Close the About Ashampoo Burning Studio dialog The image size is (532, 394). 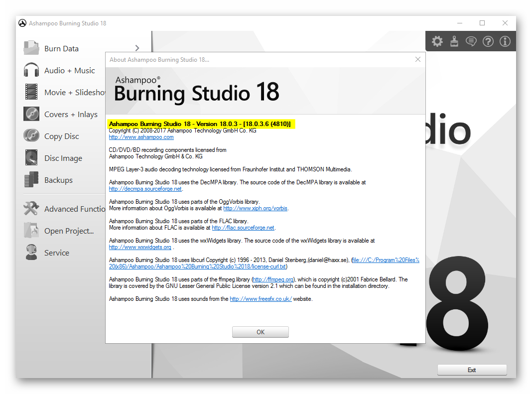pos(418,60)
